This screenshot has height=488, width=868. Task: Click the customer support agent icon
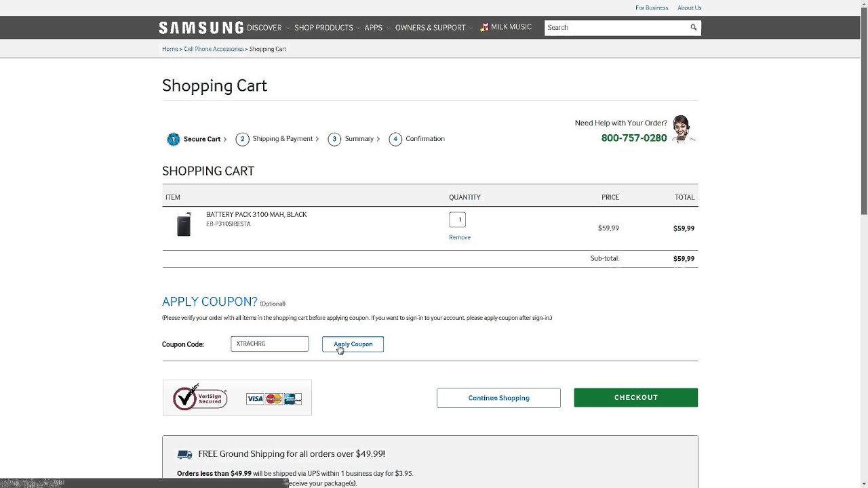pos(682,129)
